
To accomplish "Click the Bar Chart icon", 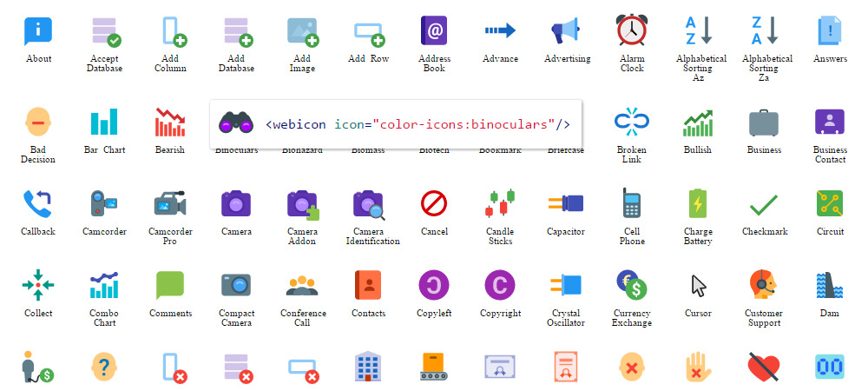I will point(104,122).
